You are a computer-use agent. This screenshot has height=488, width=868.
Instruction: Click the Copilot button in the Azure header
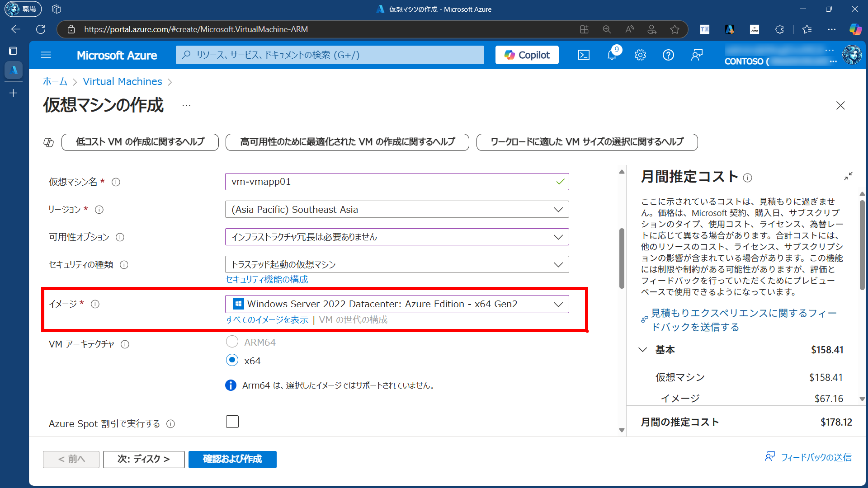(x=527, y=55)
